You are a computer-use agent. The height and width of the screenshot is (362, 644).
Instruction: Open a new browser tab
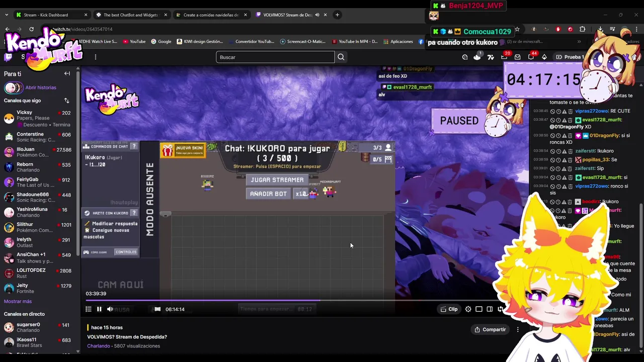click(x=337, y=15)
